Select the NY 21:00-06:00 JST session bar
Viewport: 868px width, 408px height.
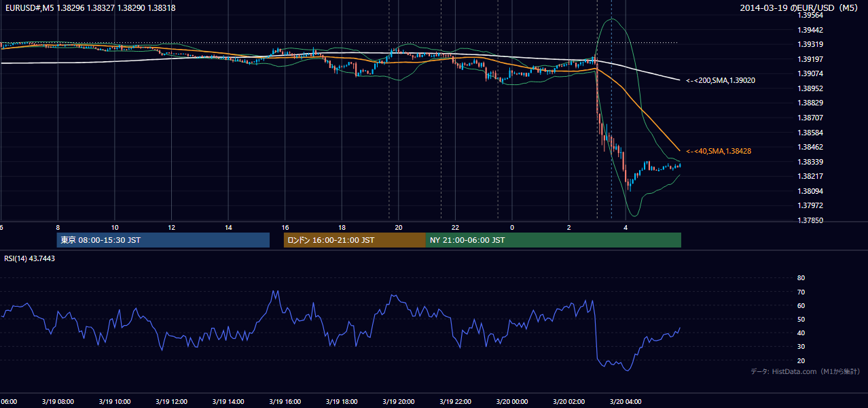[x=554, y=240]
